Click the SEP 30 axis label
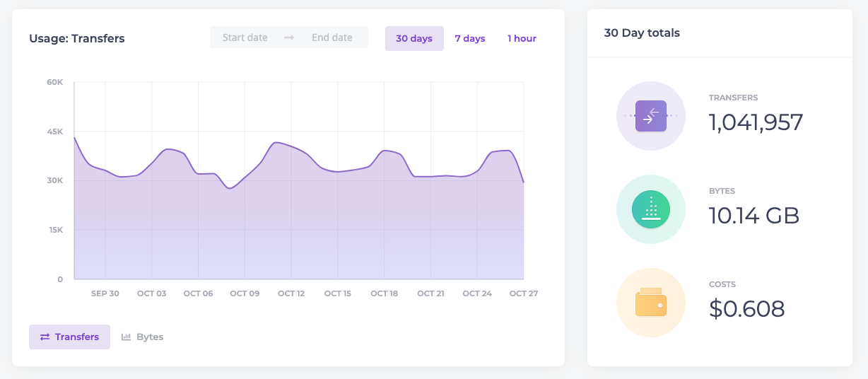 (x=105, y=293)
